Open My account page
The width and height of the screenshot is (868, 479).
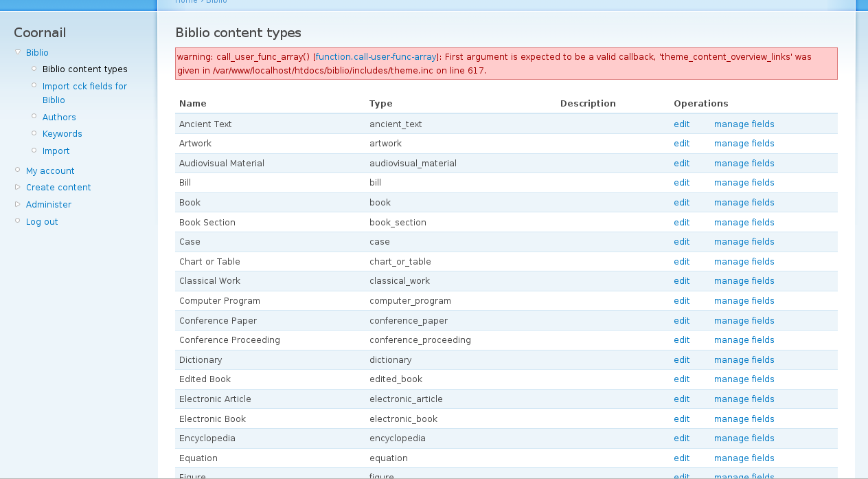pos(50,171)
